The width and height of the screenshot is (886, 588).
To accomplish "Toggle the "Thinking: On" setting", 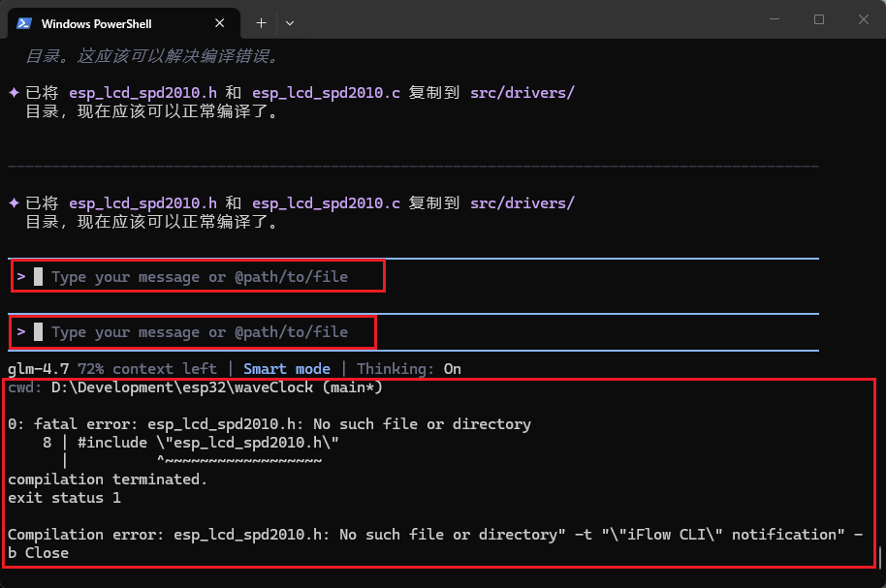I will coord(408,369).
